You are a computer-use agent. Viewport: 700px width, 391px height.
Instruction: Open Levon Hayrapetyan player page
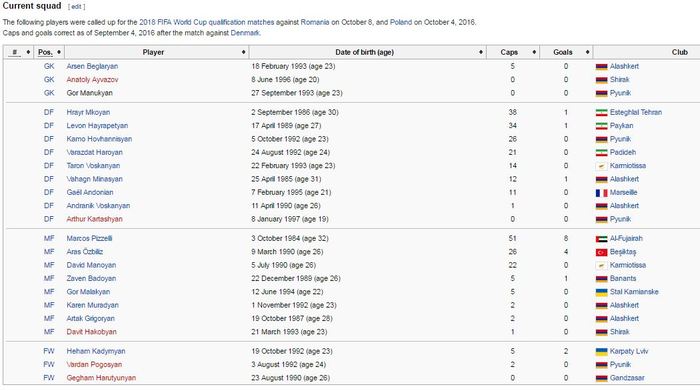click(97, 125)
